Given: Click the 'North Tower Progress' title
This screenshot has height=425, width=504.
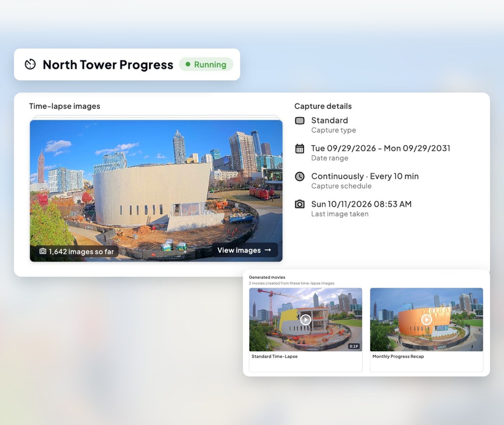Looking at the screenshot, I should (108, 65).
